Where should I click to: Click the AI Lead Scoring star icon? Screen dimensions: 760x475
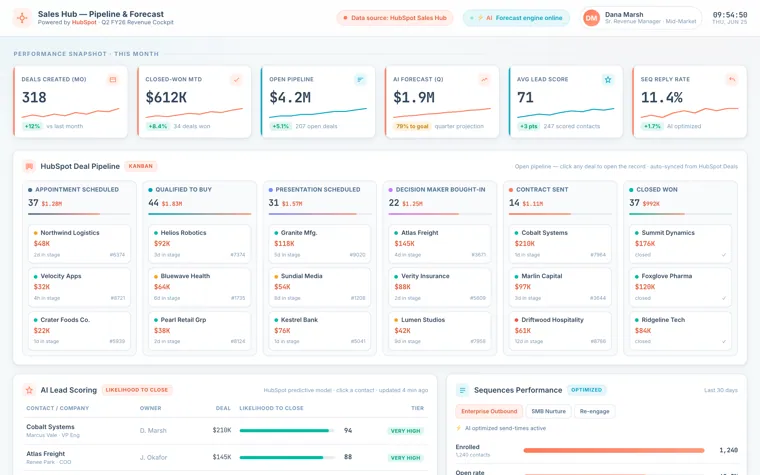click(x=29, y=390)
